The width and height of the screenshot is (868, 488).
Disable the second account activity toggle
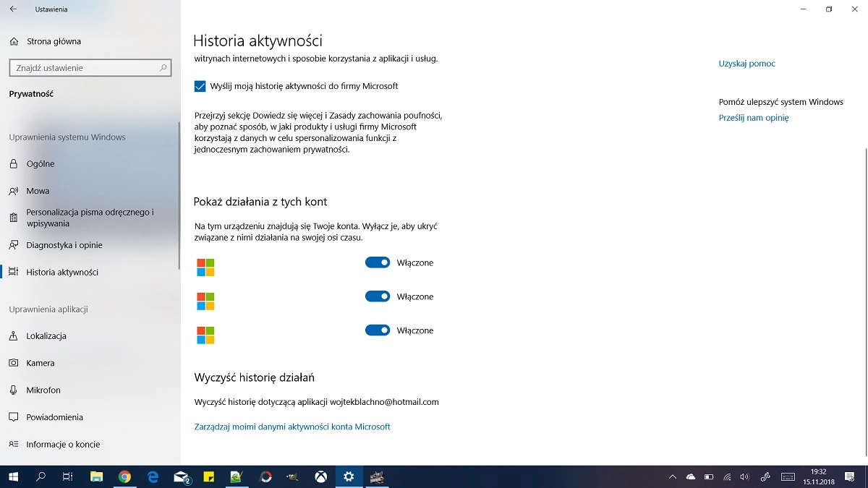coord(378,296)
